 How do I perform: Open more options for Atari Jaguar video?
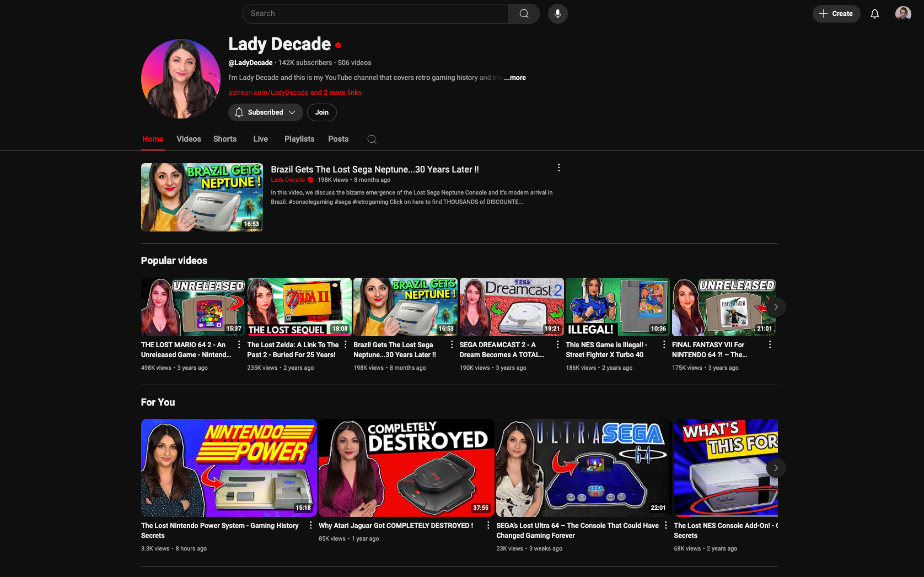pos(488,525)
